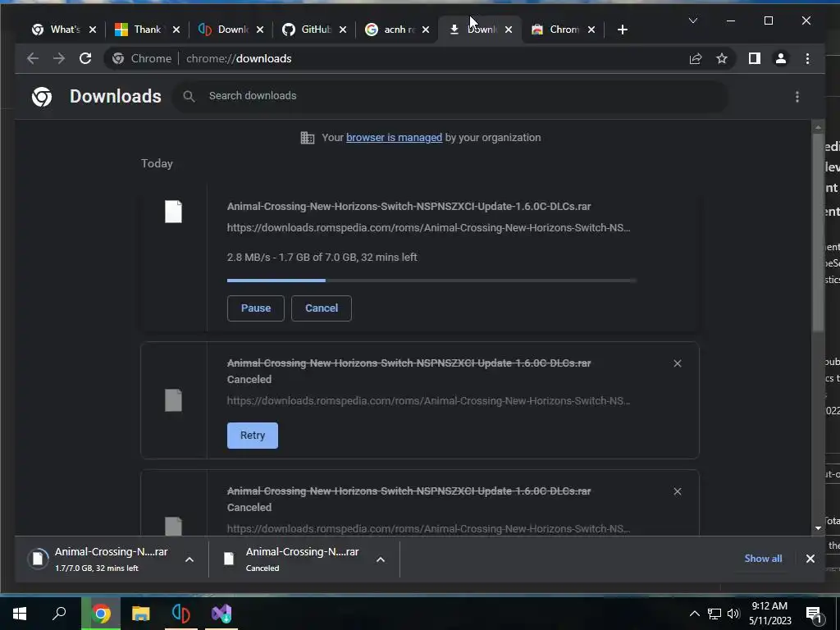Close the active Downloads tab
This screenshot has height=630, width=840.
point(509,30)
